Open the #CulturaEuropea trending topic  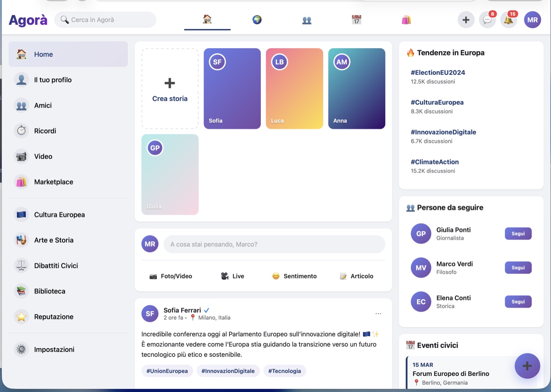(437, 102)
